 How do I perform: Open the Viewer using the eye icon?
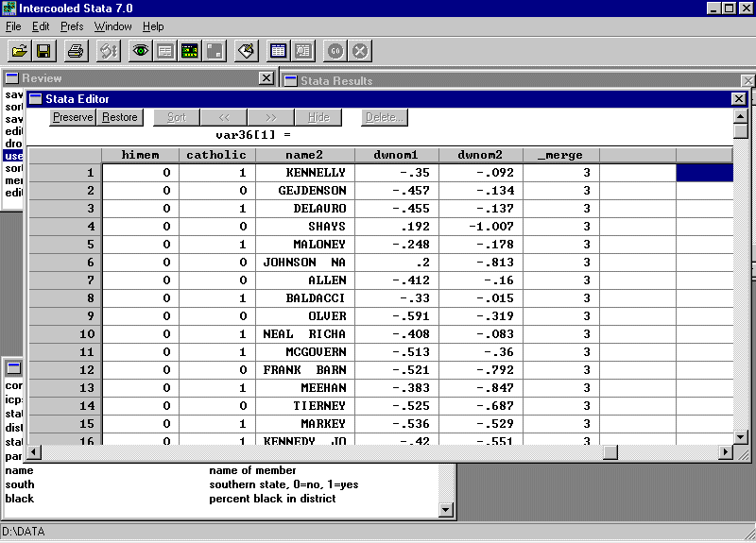click(140, 50)
